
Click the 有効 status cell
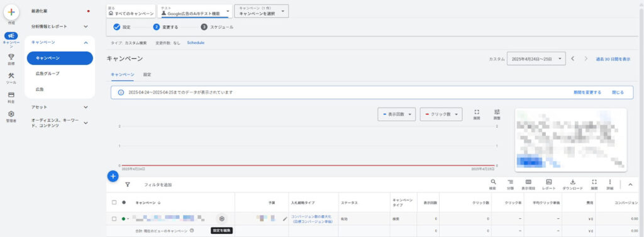point(345,219)
